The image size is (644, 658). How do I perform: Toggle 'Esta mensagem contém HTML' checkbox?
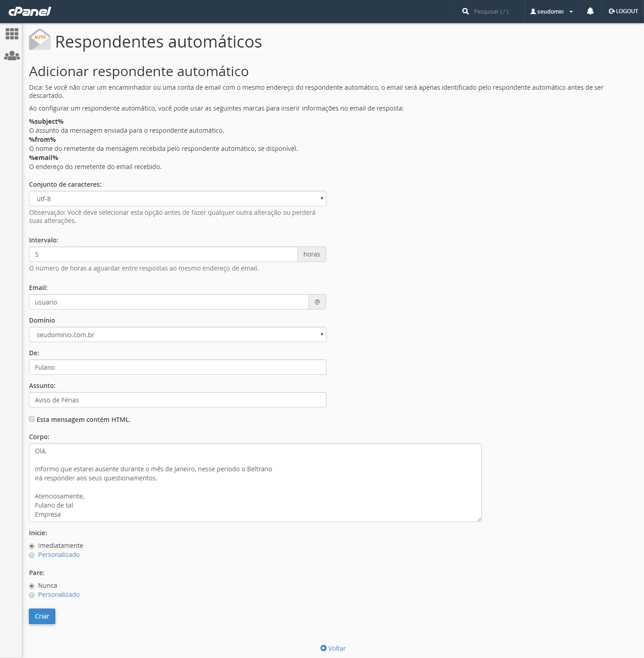pyautogui.click(x=32, y=419)
